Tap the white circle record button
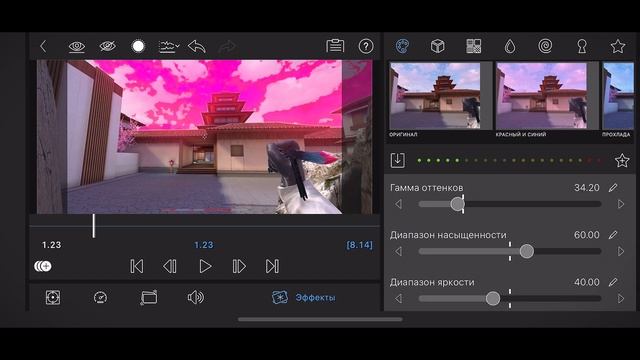 coord(138,46)
